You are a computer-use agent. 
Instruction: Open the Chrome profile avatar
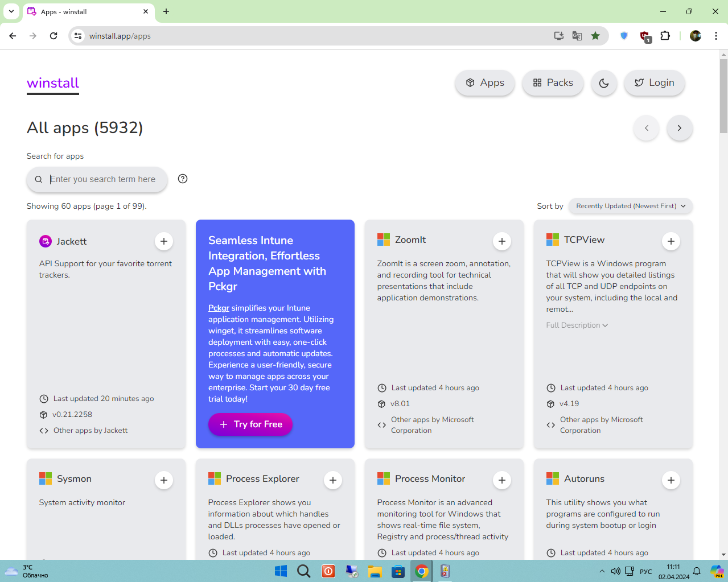tap(696, 36)
